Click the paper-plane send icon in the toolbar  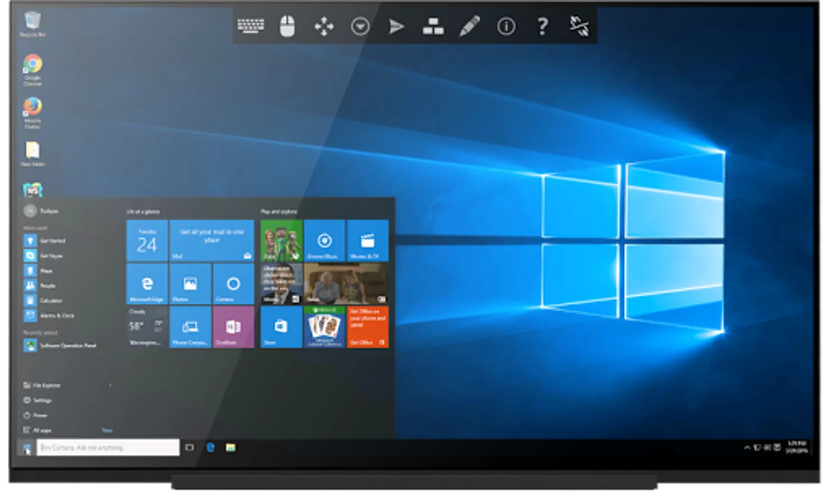[396, 26]
